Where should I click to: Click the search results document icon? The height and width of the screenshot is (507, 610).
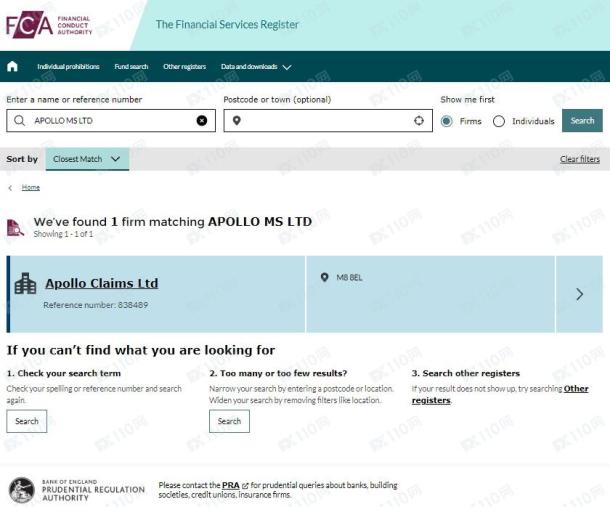click(15, 228)
